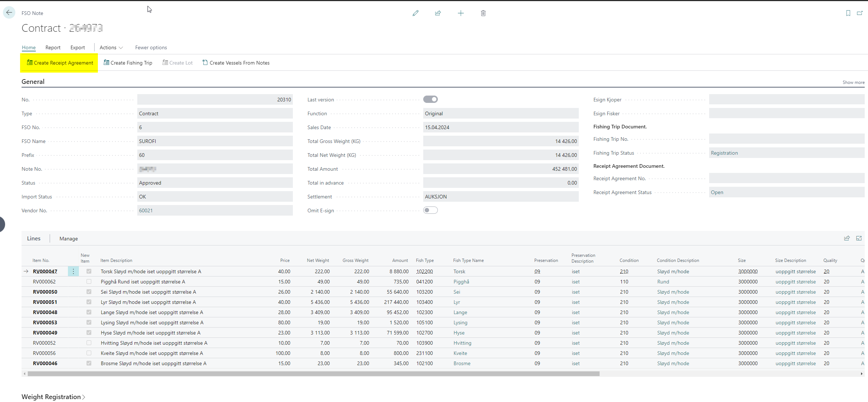Viewport: 868px width, 402px height.
Task: Expand the Actions dropdown menu
Action: tap(111, 47)
